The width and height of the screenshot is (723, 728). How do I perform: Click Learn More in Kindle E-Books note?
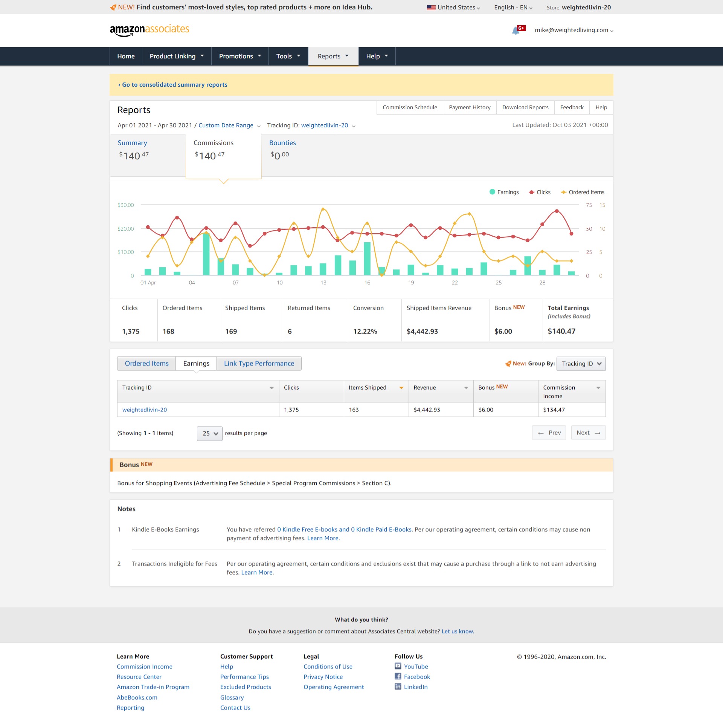click(323, 538)
